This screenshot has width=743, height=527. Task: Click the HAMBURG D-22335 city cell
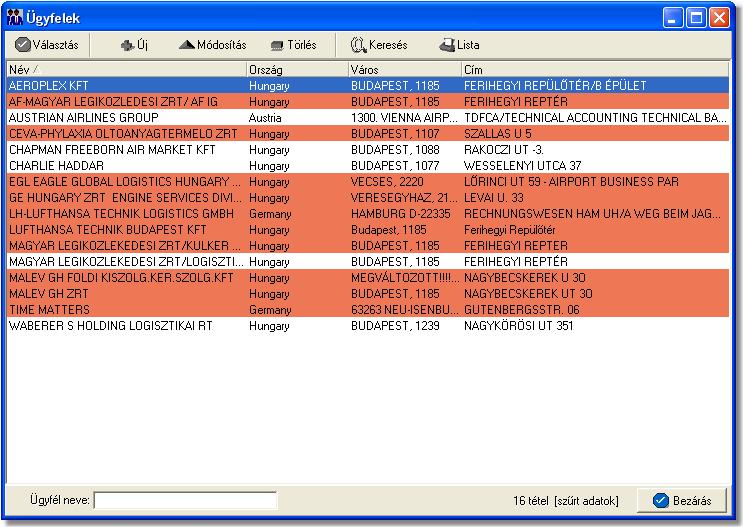pyautogui.click(x=400, y=214)
